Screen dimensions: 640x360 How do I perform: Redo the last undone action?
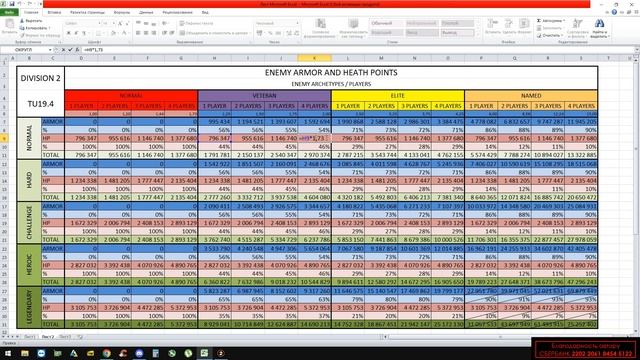pyautogui.click(x=30, y=4)
